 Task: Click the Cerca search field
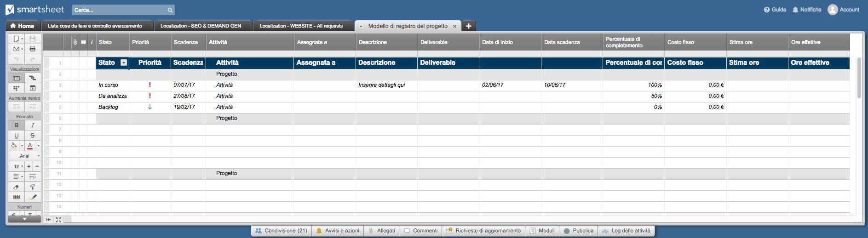(120, 10)
